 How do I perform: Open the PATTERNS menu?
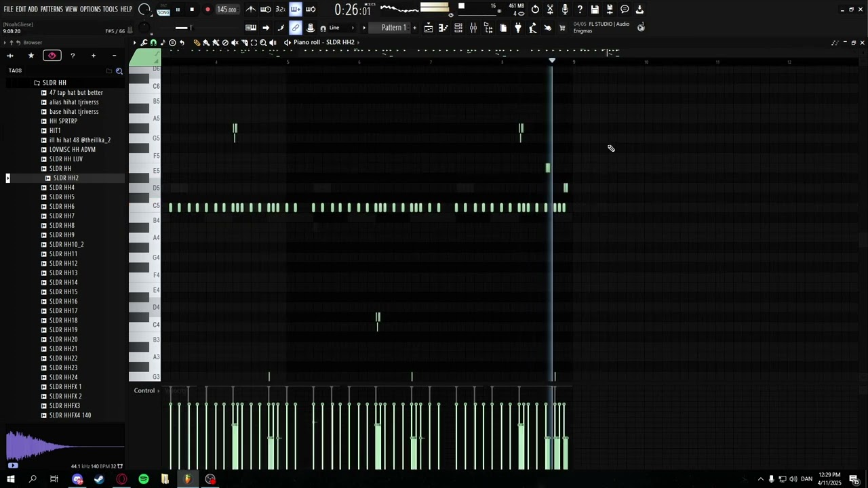coord(52,9)
